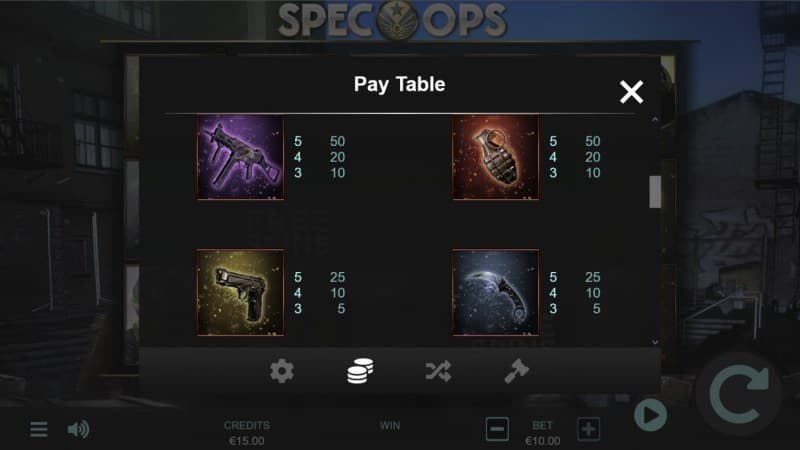
Task: Click the submachine gun symbol
Action: (240, 157)
